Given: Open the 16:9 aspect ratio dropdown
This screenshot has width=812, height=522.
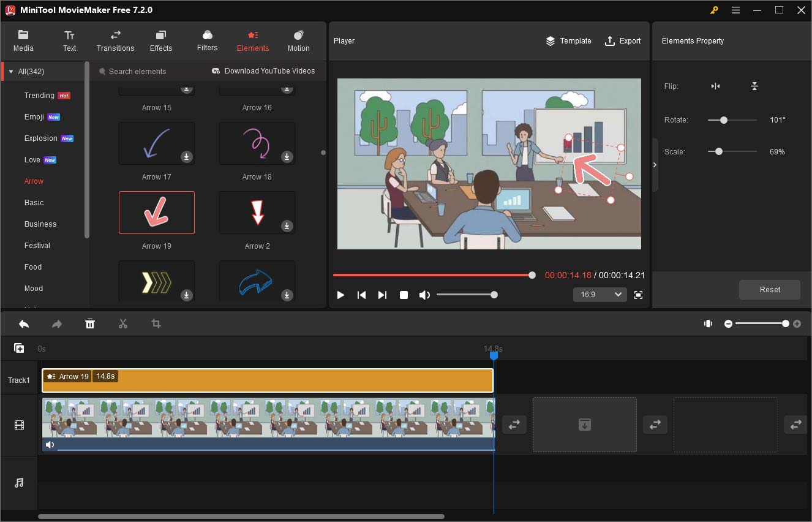Looking at the screenshot, I should 600,295.
